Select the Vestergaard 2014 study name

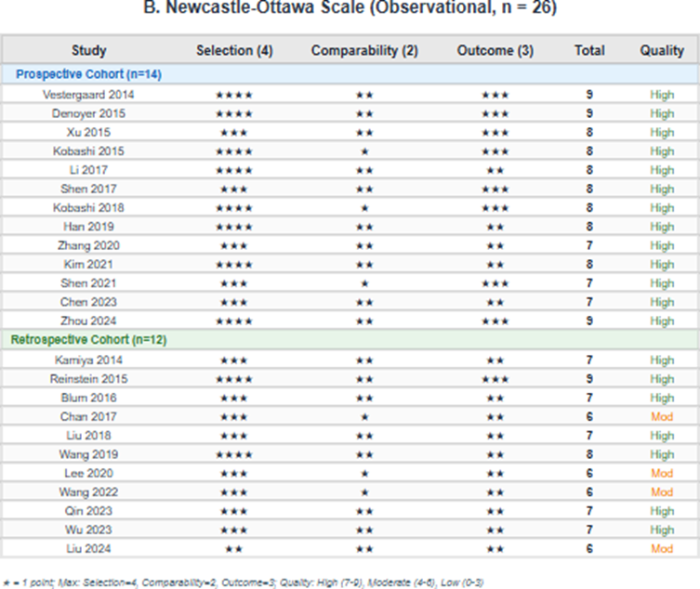(x=88, y=95)
